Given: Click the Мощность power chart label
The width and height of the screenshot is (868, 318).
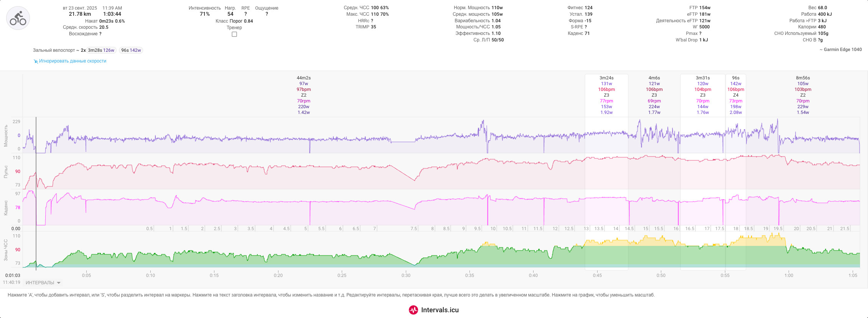Looking at the screenshot, I should tap(6, 135).
